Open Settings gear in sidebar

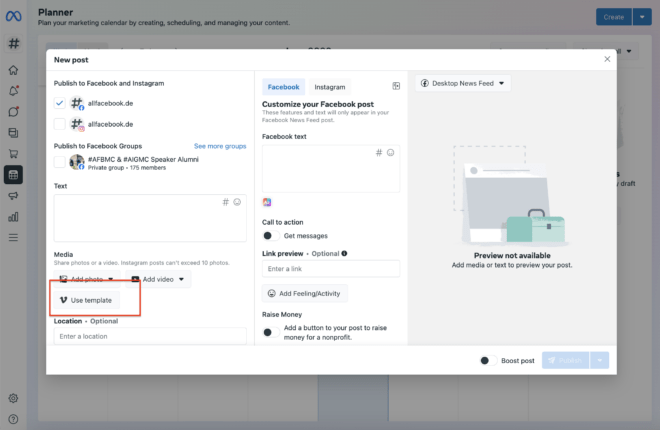pos(13,398)
